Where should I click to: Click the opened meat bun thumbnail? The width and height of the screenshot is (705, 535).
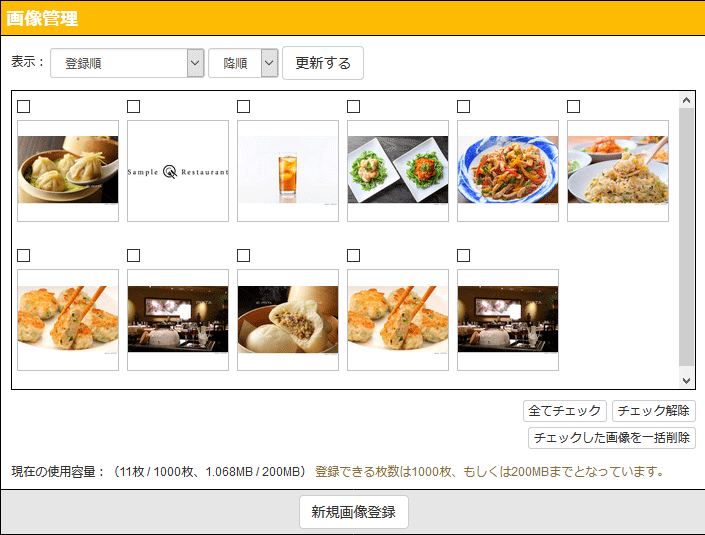(288, 320)
